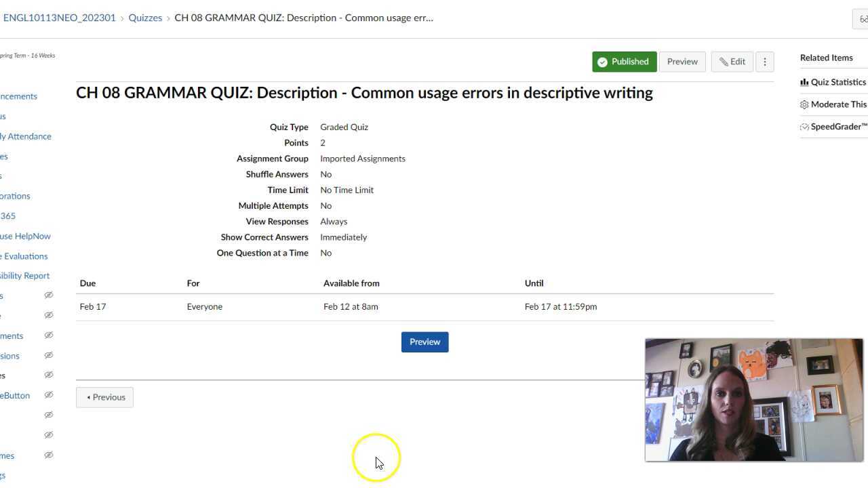
Task: Click the gear icon for Moderate This Quiz
Action: click(804, 104)
